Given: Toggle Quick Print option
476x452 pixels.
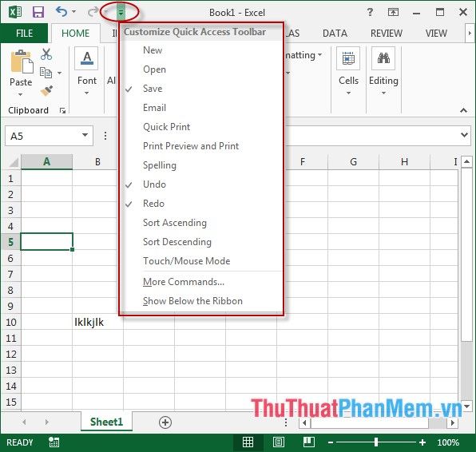Looking at the screenshot, I should pos(201,127).
